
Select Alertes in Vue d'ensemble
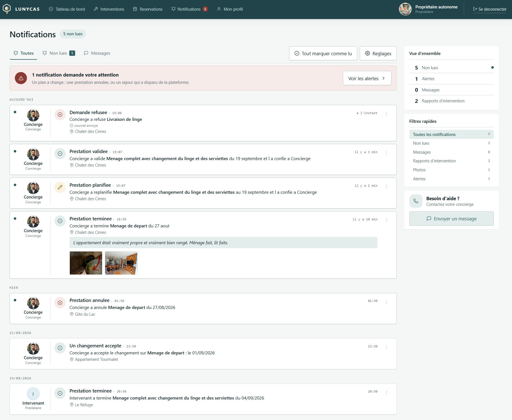point(451,79)
